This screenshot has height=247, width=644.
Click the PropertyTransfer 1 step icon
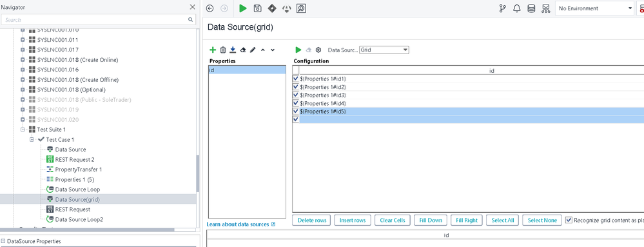click(x=50, y=170)
